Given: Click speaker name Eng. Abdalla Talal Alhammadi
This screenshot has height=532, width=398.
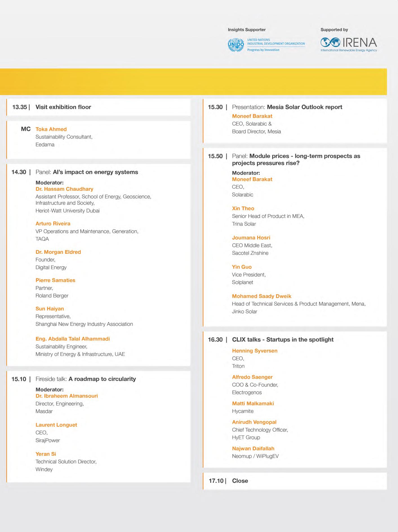Looking at the screenshot, I should click(73, 339).
